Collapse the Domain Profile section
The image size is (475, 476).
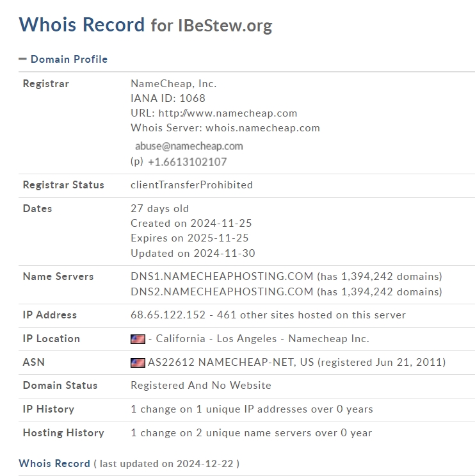(x=63, y=59)
